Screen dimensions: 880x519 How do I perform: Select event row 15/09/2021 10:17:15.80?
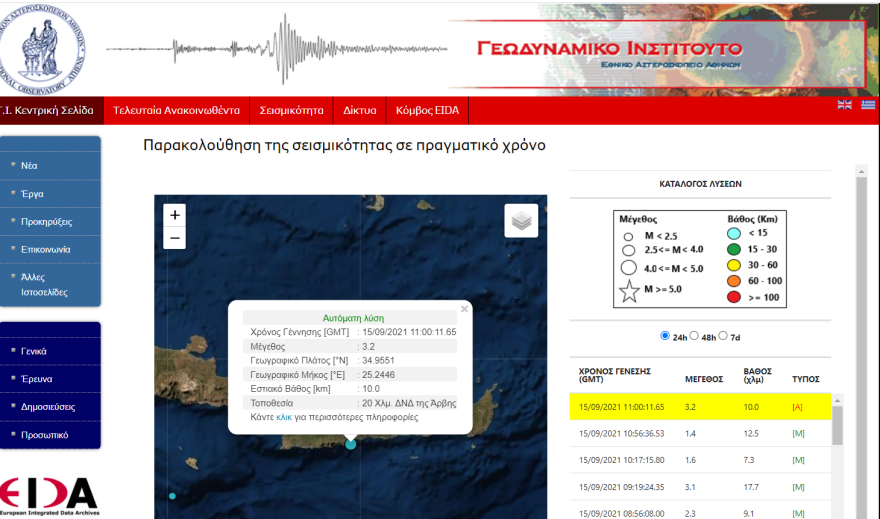tap(700, 460)
